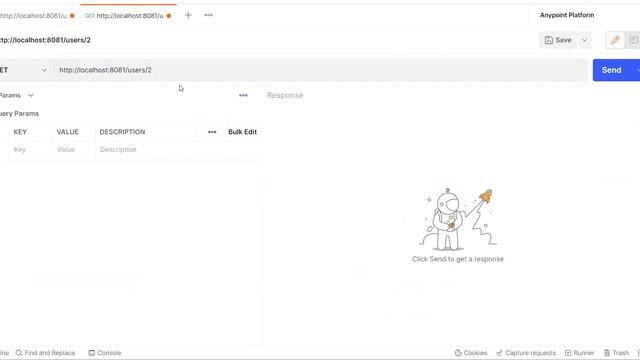Open the Console panel

pyautogui.click(x=105, y=353)
